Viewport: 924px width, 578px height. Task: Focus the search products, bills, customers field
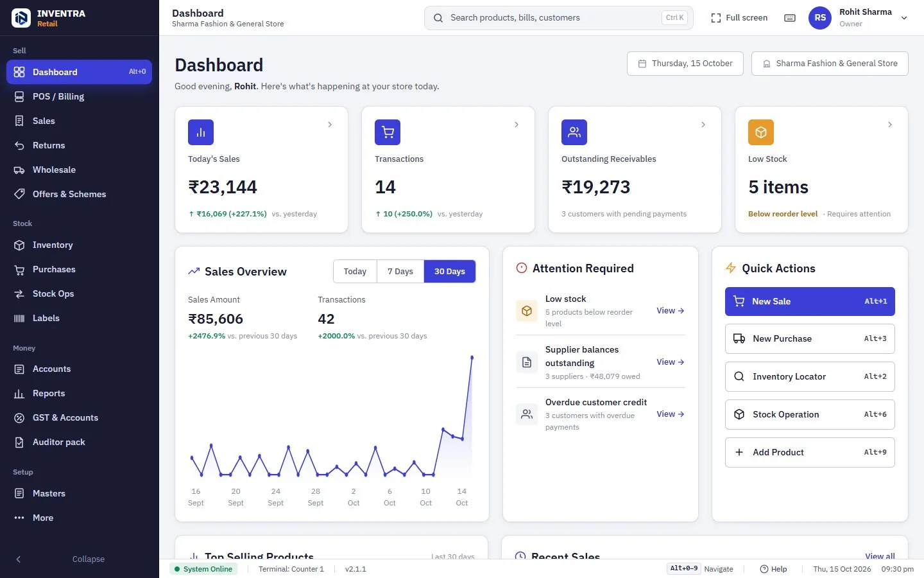pyautogui.click(x=558, y=18)
